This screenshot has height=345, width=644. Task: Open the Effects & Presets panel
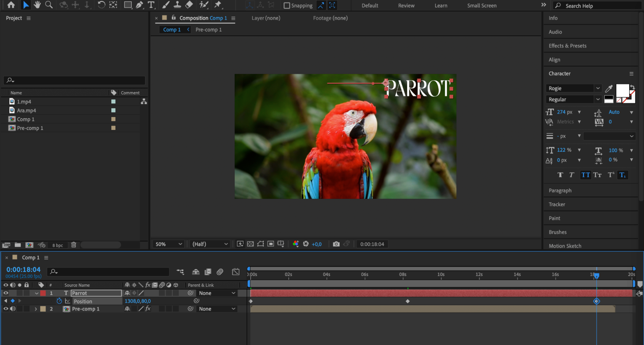pyautogui.click(x=567, y=46)
